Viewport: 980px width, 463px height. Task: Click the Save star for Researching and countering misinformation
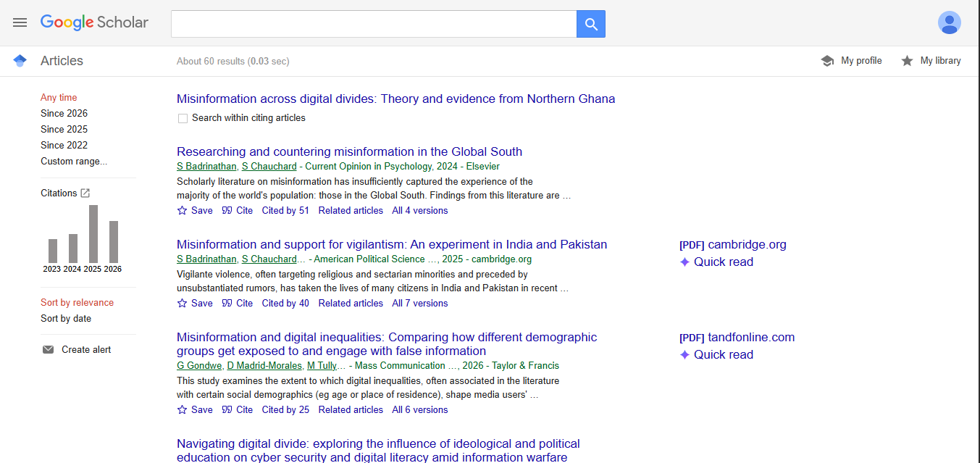(183, 210)
